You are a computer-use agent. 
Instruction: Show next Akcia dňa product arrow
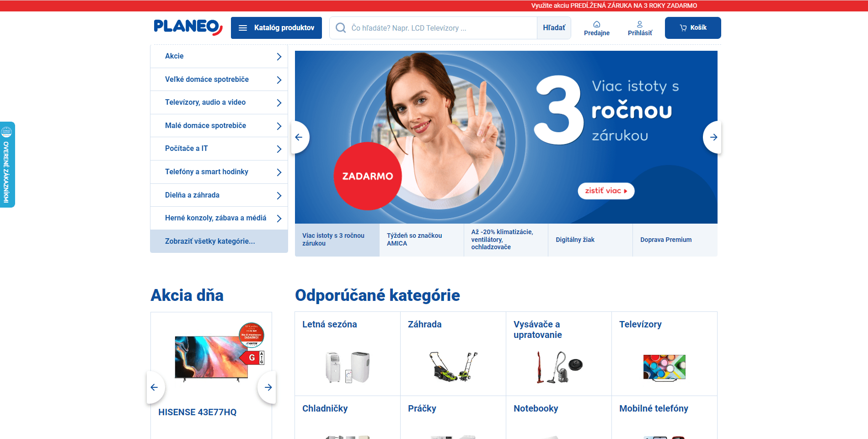click(x=268, y=387)
